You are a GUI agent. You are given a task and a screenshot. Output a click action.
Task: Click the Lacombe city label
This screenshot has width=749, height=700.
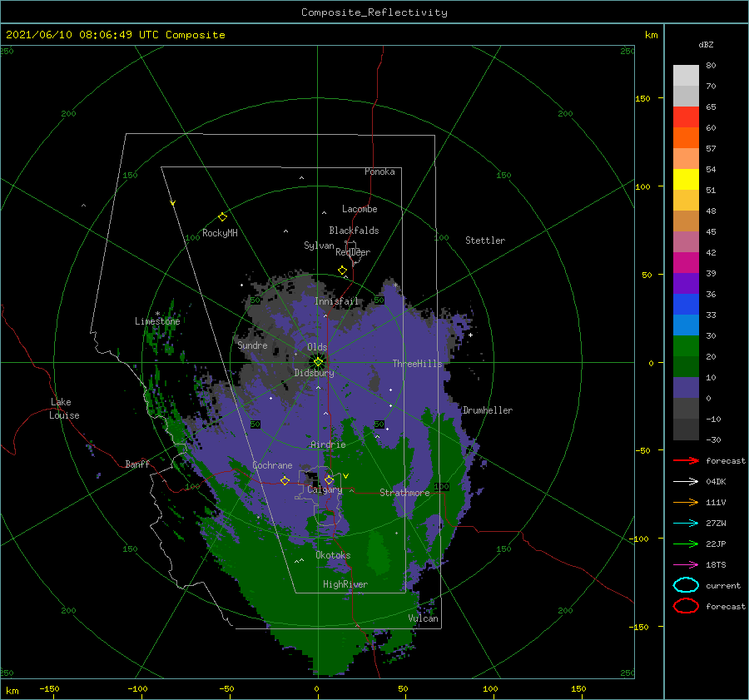coord(360,209)
